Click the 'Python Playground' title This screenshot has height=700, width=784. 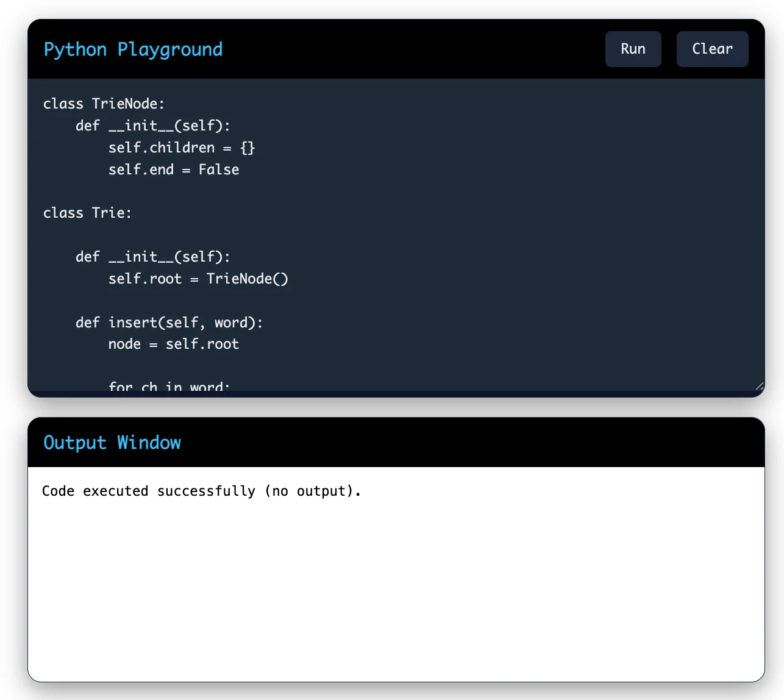tap(133, 49)
